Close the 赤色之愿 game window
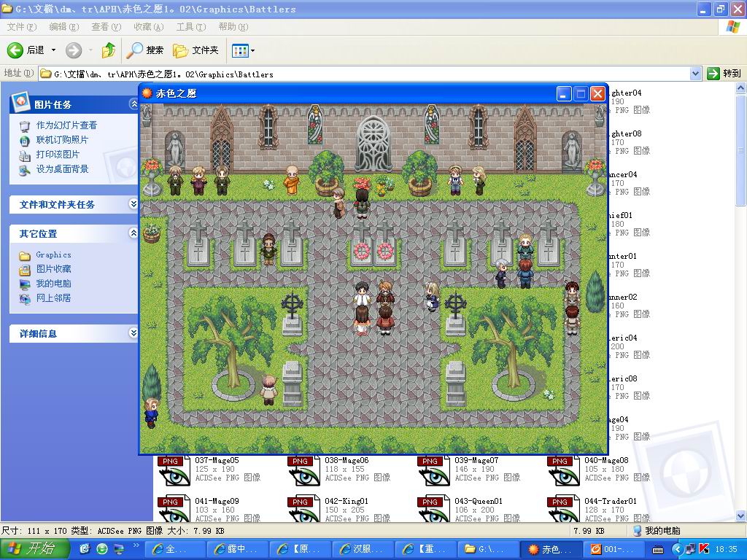 pos(597,94)
